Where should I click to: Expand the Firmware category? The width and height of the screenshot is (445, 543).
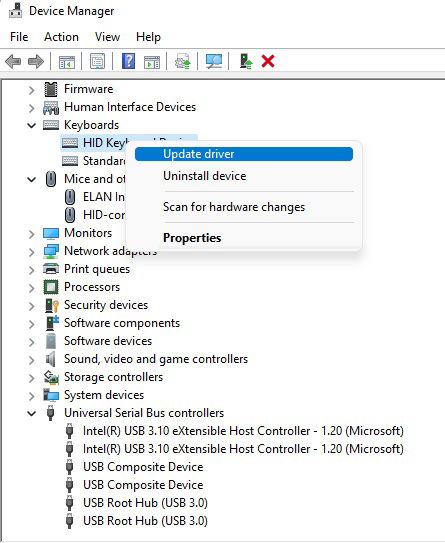point(32,90)
